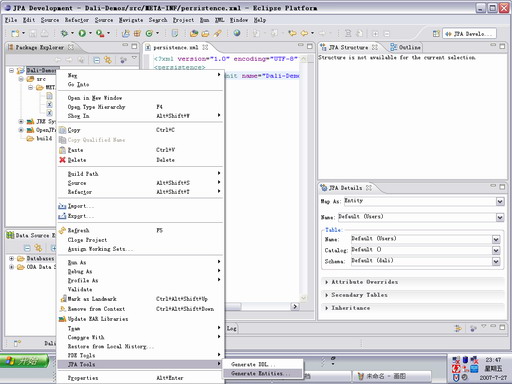Open the Build Path submenu
The image size is (512, 384).
pyautogui.click(x=140, y=174)
